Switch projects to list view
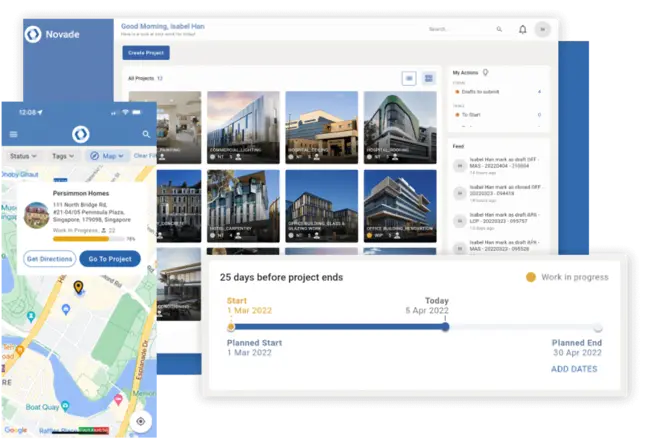This screenshot has width=650, height=439. pos(408,78)
